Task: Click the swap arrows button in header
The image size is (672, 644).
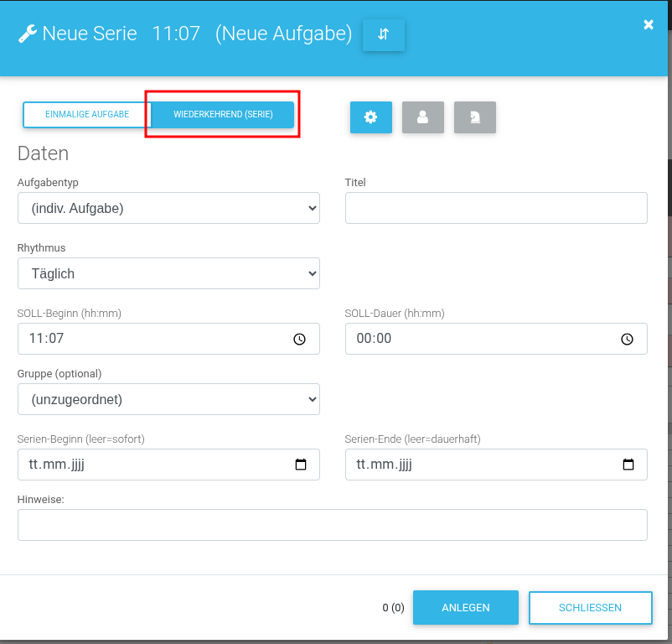Action: point(383,35)
